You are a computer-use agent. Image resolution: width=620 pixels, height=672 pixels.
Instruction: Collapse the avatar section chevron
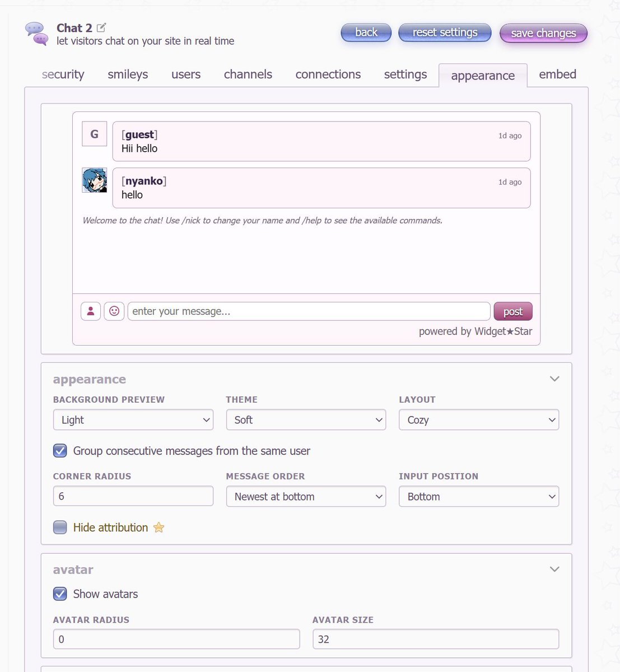point(554,570)
